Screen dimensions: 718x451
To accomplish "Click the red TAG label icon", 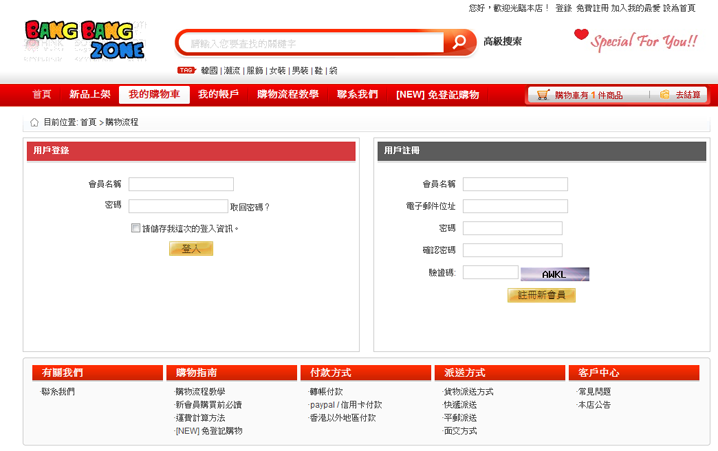I will (185, 70).
